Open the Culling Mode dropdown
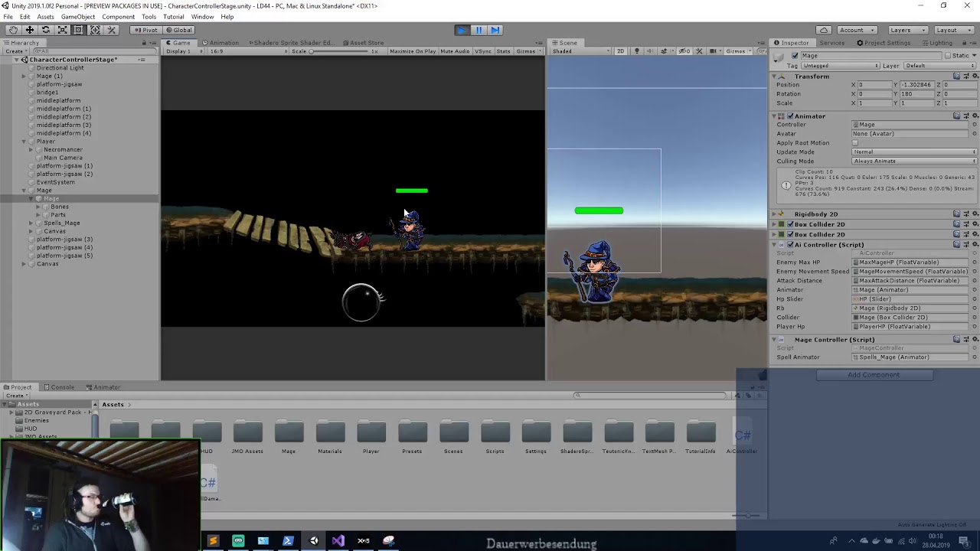This screenshot has height=551, width=980. click(914, 161)
